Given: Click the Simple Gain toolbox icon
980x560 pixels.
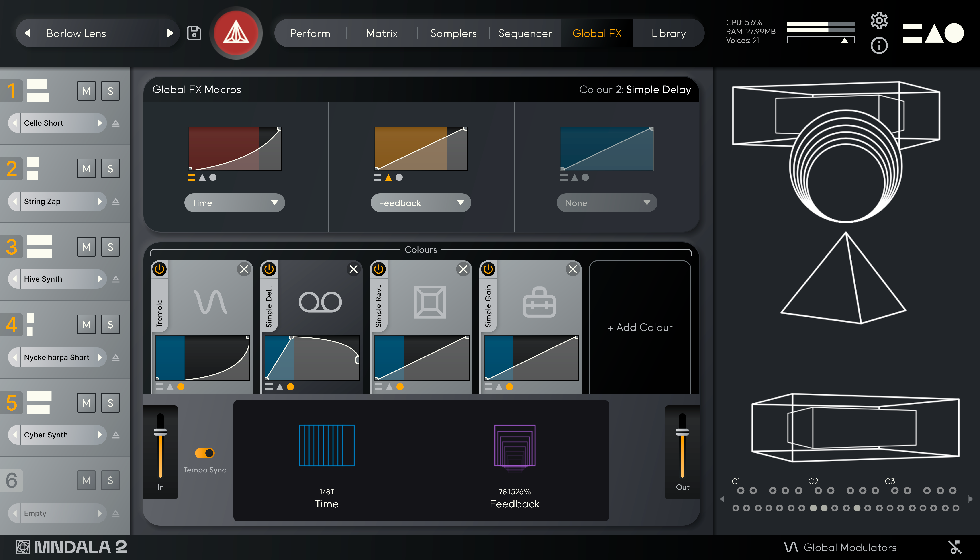Looking at the screenshot, I should click(x=539, y=302).
